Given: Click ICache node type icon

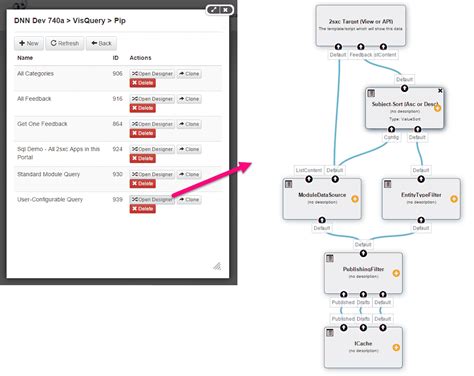Looking at the screenshot, I should tap(330, 333).
